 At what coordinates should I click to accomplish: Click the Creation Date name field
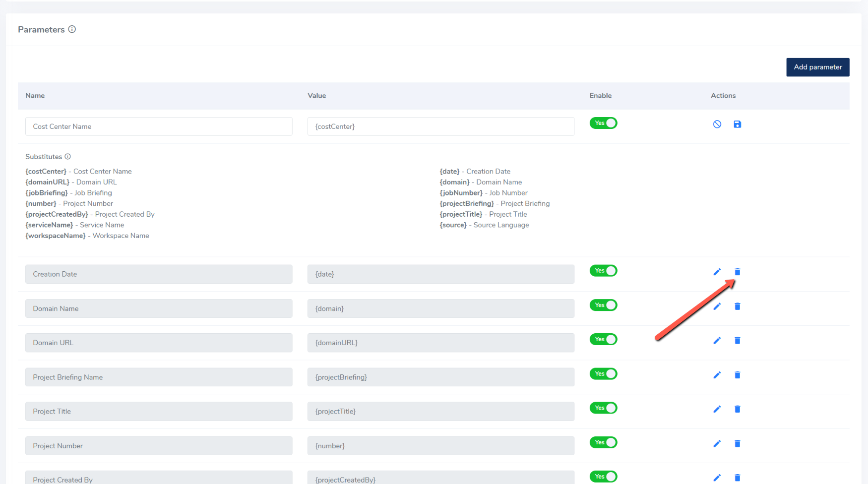click(x=159, y=274)
